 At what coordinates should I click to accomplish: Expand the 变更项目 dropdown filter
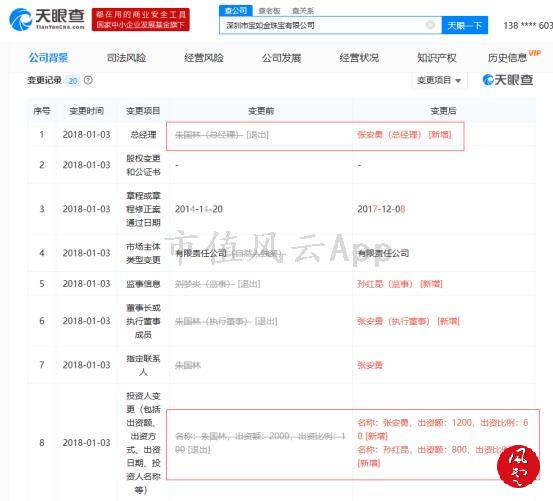click(439, 80)
